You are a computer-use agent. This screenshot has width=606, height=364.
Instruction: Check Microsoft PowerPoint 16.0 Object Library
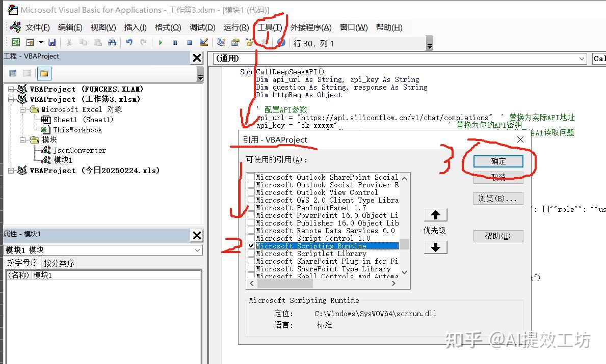[251, 215]
